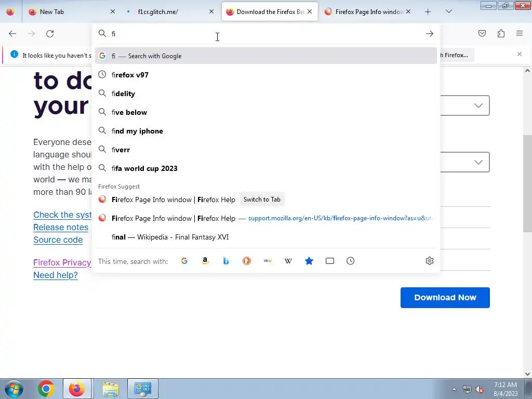Select 'find my iphone' suggestion
This screenshot has height=399, width=532.
(266, 131)
